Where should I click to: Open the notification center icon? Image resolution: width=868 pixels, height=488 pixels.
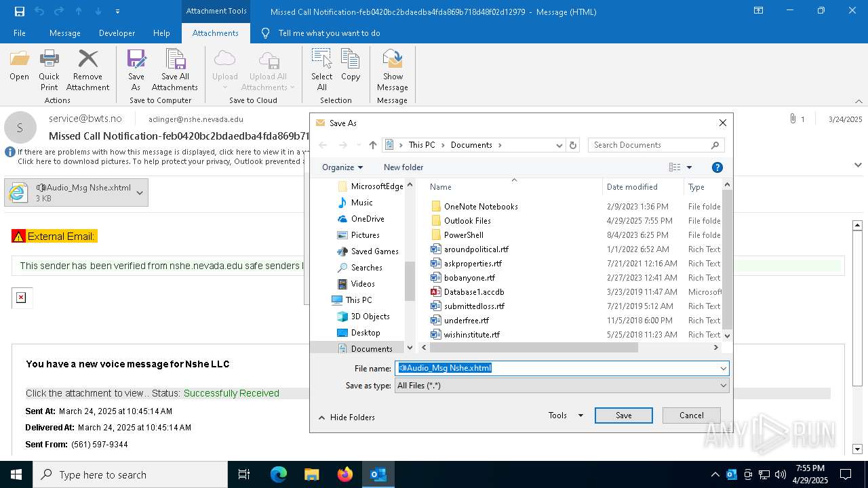[846, 474]
